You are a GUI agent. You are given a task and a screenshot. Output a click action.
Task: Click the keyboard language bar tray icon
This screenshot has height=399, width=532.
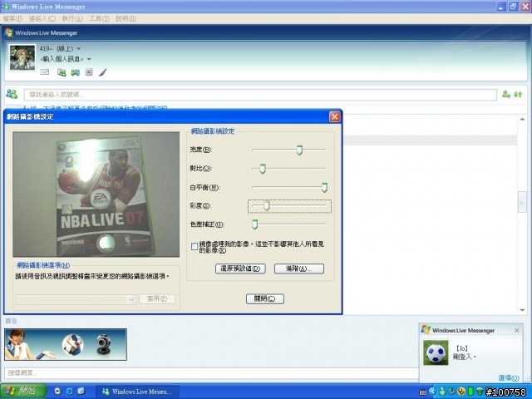click(x=423, y=392)
